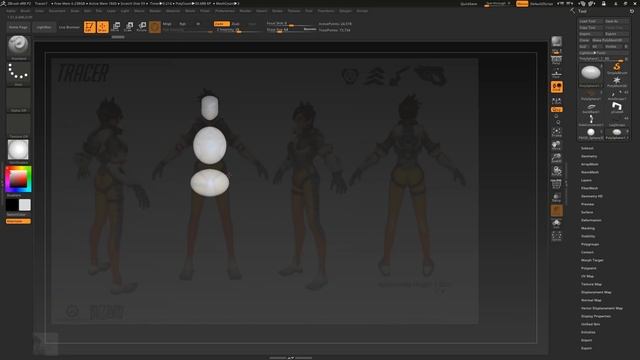This screenshot has height=360, width=640.
Task: Select the Scale transform mode icon
Action: pyautogui.click(x=129, y=27)
